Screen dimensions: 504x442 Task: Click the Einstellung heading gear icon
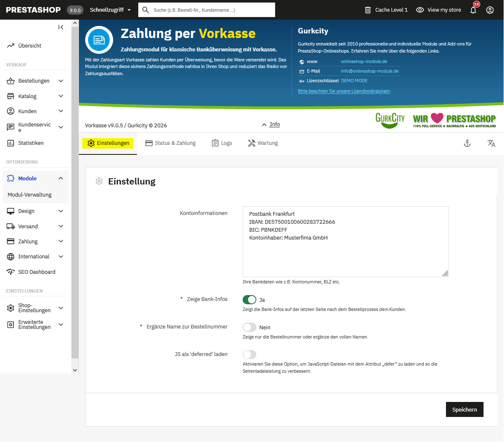(99, 181)
